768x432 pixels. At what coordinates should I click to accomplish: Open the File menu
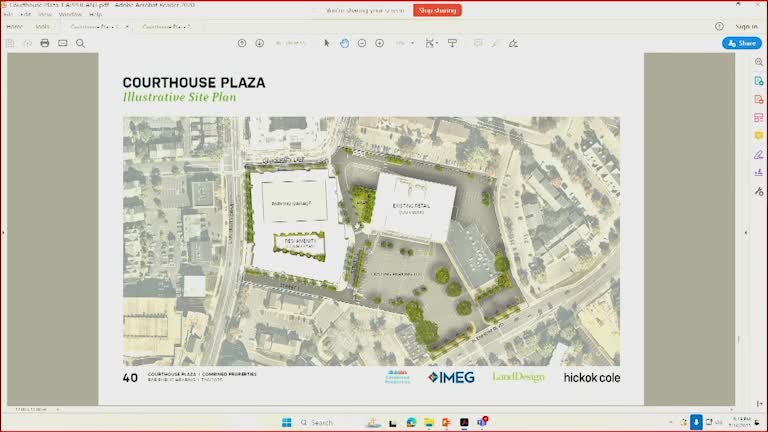coord(8,14)
